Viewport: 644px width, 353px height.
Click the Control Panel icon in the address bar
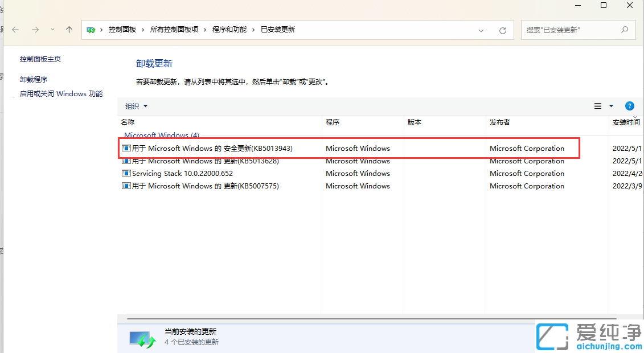pos(91,29)
